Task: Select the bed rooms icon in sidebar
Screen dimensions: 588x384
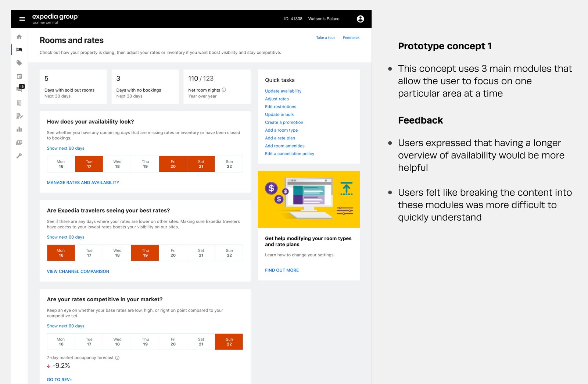Action: point(19,50)
